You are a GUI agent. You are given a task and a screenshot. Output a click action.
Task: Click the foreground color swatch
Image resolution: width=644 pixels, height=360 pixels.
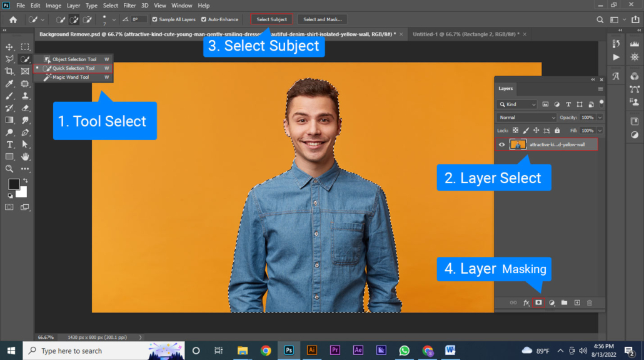pos(13,184)
